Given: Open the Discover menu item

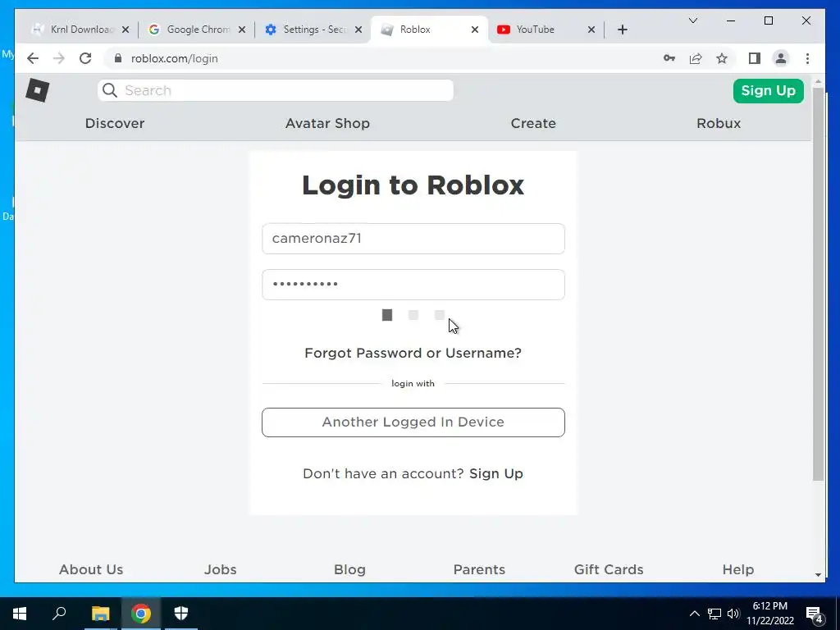Looking at the screenshot, I should point(115,123).
